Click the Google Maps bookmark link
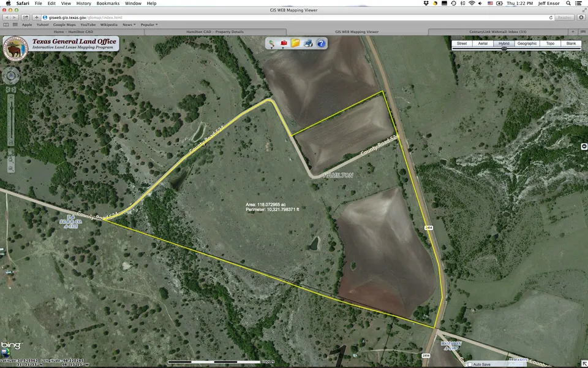The height and width of the screenshot is (368, 588). tap(64, 25)
